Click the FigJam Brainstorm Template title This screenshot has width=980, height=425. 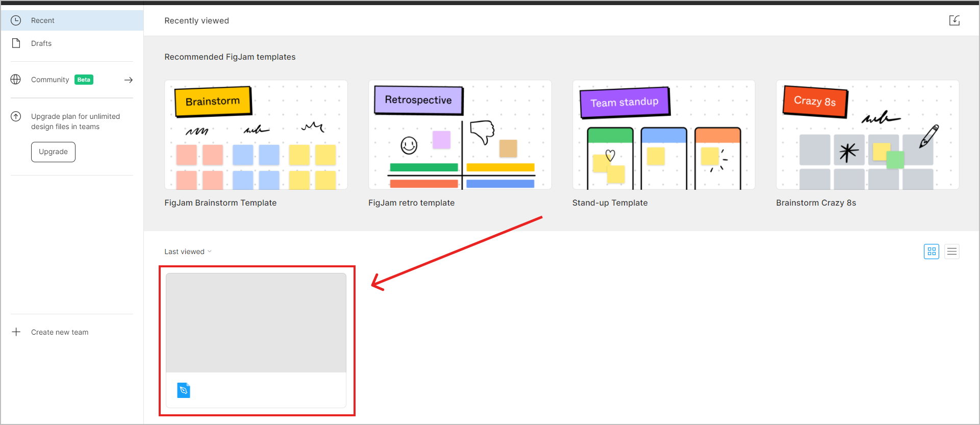point(220,203)
